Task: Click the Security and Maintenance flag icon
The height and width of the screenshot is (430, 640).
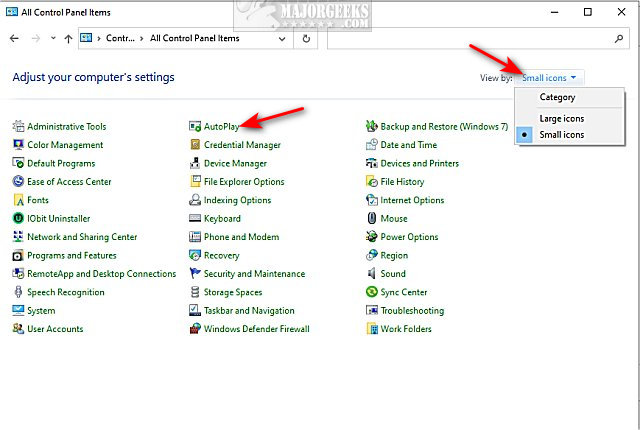Action: (x=195, y=273)
